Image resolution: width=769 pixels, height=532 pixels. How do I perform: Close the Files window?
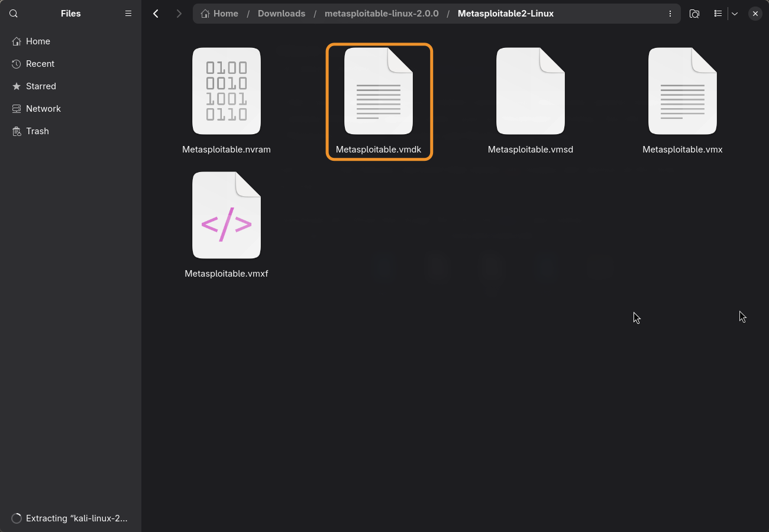point(755,14)
